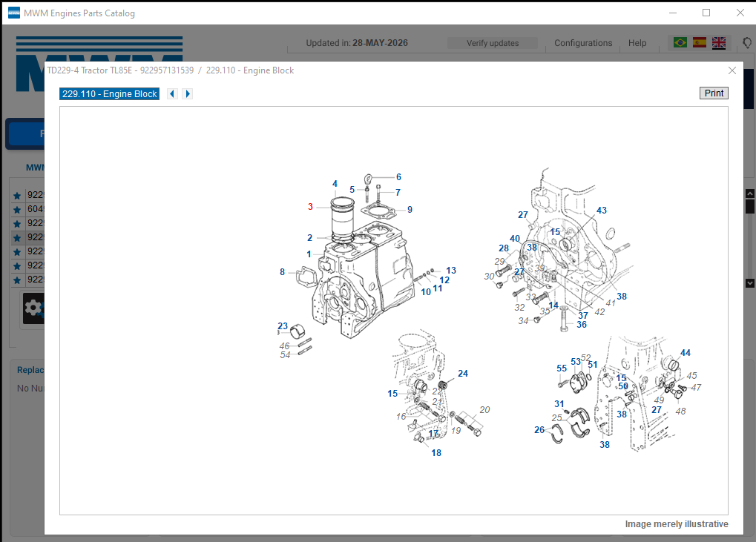Open the Configurations menu
Image resolution: width=756 pixels, height=542 pixels.
pos(583,43)
